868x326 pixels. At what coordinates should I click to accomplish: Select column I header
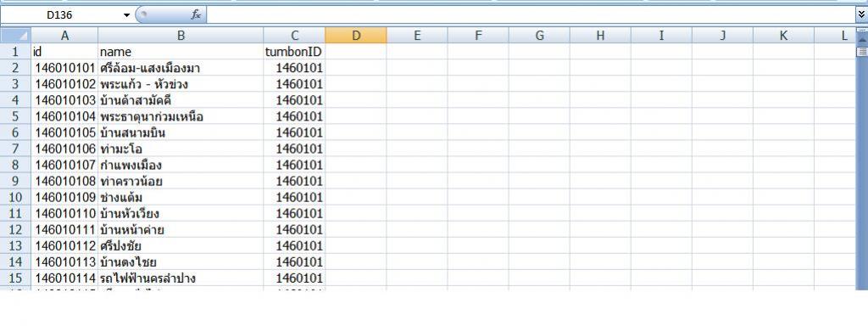[x=661, y=36]
